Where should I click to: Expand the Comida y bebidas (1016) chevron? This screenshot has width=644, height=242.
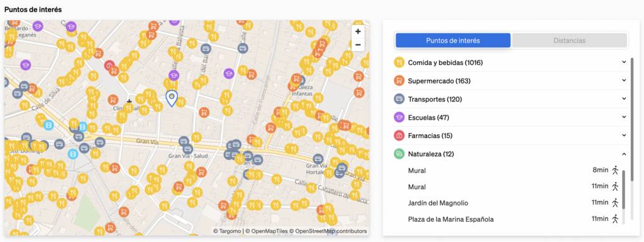[x=624, y=62]
